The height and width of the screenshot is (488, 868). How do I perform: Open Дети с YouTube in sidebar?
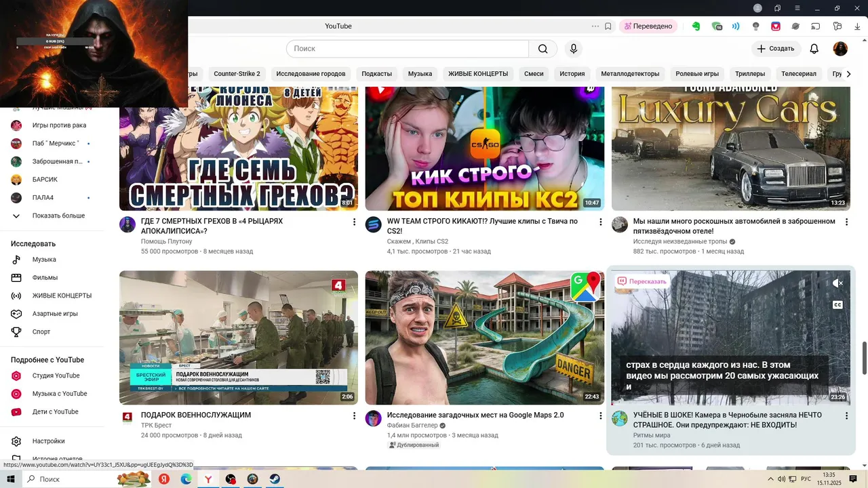coord(56,412)
